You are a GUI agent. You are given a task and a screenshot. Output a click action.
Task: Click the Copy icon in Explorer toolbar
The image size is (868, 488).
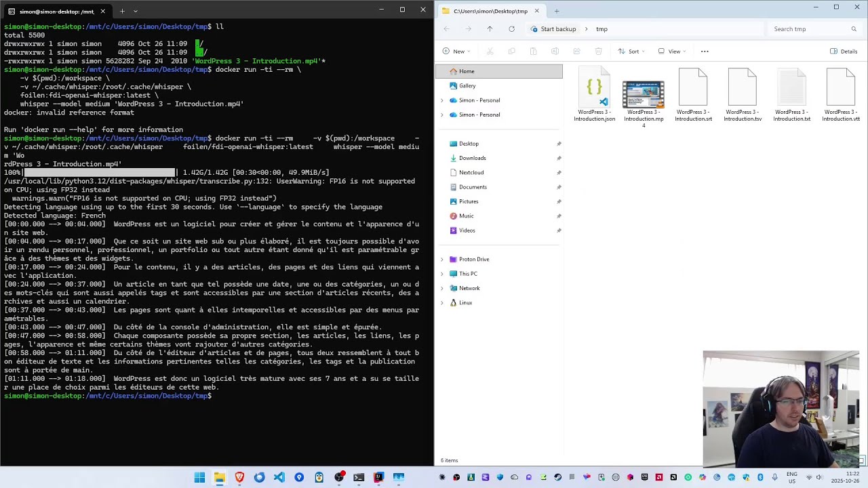(x=511, y=52)
